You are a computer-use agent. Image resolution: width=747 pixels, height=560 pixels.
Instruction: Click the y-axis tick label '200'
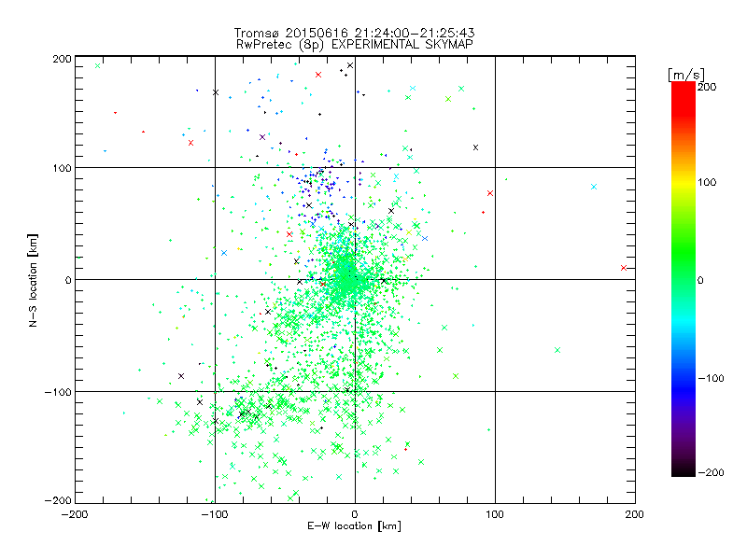click(x=62, y=59)
